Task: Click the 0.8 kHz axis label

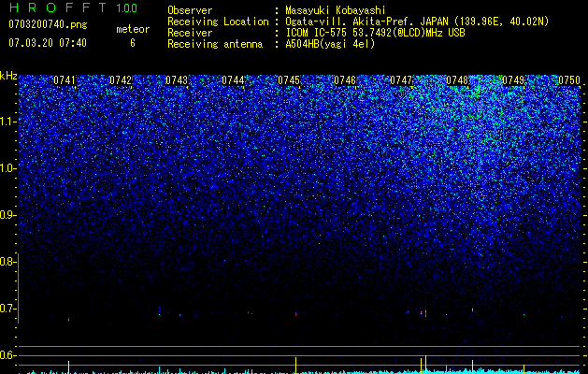Action: pos(7,262)
